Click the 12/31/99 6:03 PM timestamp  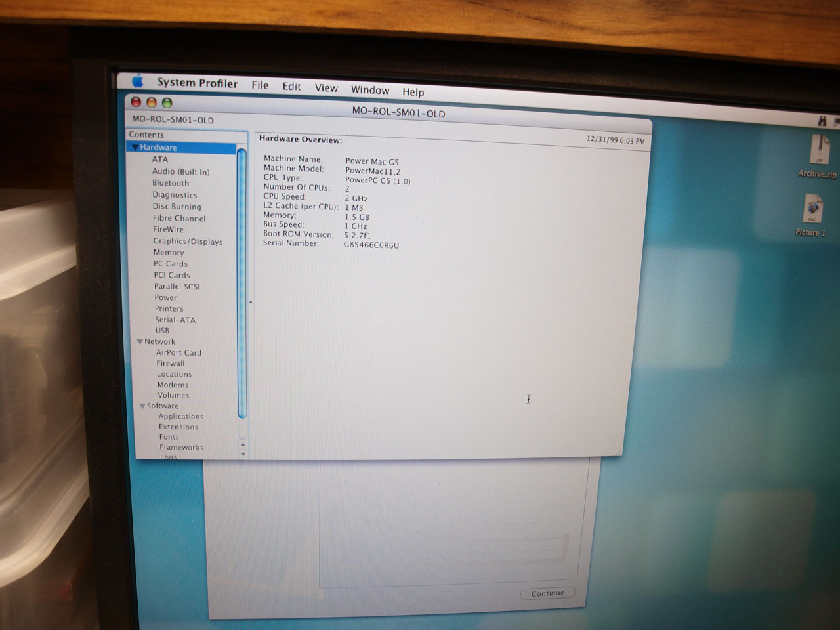[616, 140]
